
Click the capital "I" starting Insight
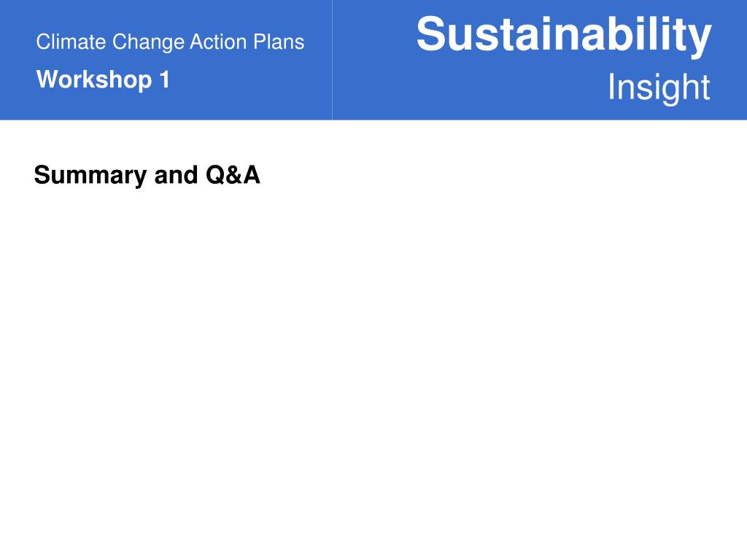[x=611, y=86]
